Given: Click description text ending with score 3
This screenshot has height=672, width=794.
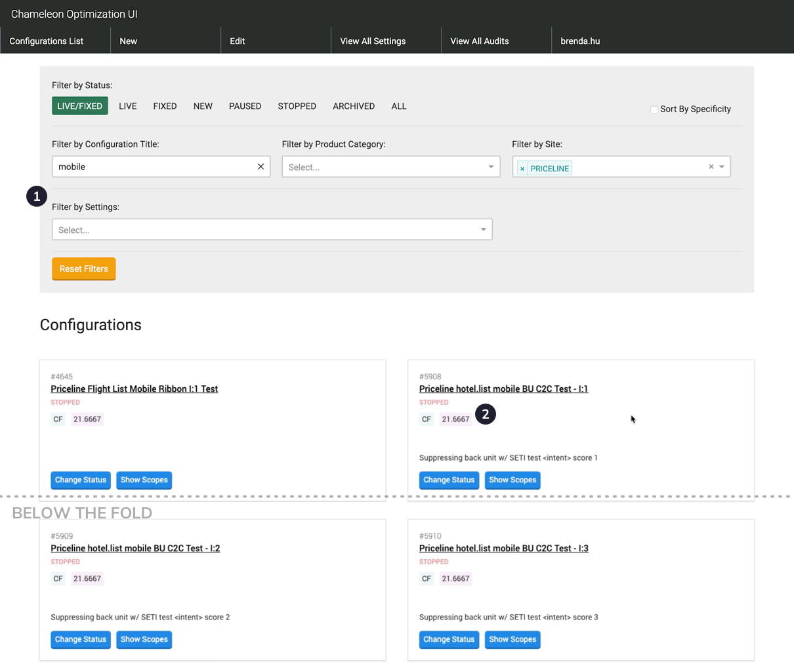Looking at the screenshot, I should (x=509, y=617).
